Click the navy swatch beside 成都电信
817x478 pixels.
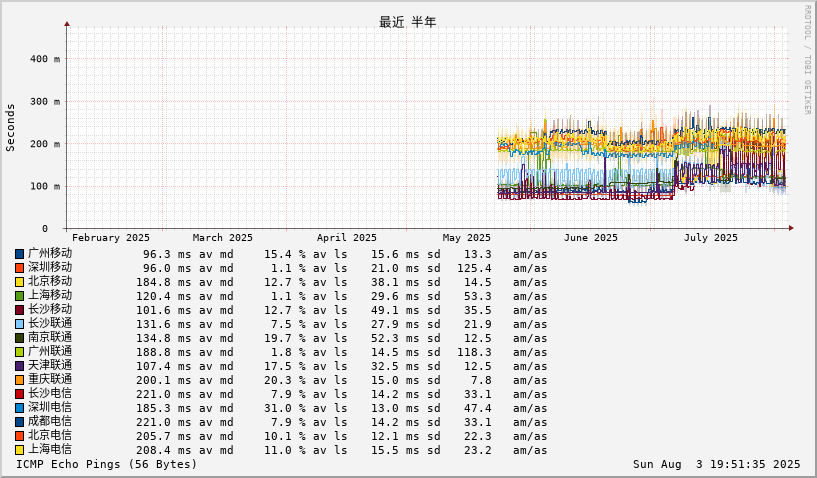pos(19,422)
